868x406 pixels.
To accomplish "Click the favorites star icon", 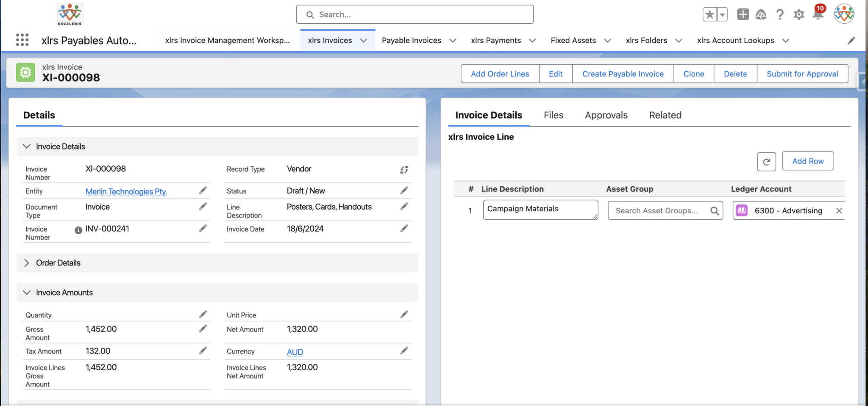I will pyautogui.click(x=709, y=14).
